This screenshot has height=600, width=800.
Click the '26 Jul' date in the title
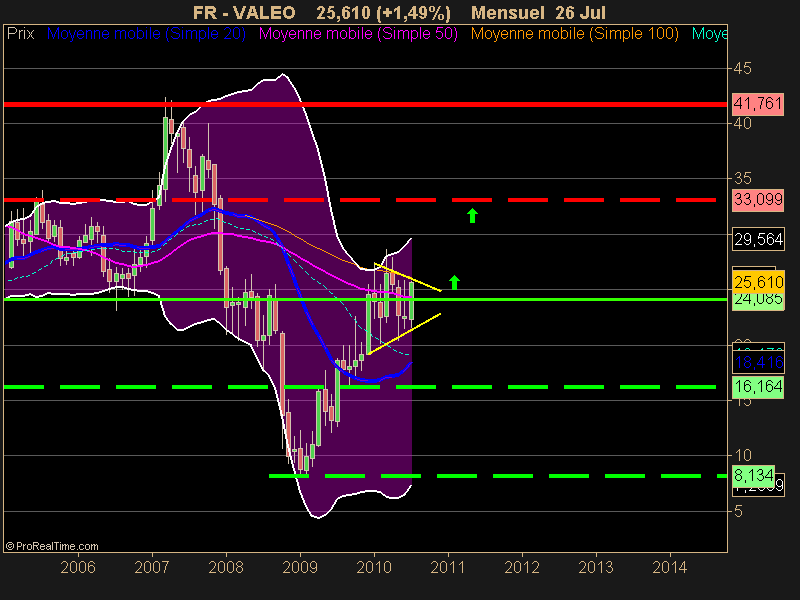tap(583, 12)
